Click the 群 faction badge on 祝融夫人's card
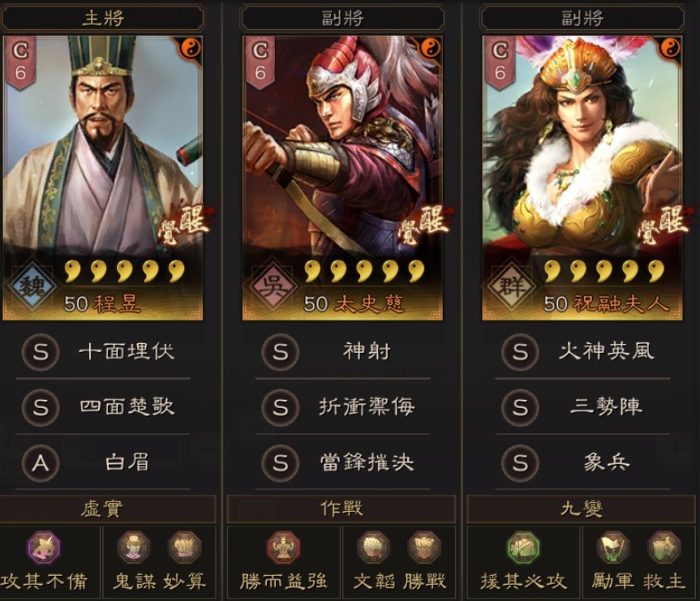 [x=511, y=286]
